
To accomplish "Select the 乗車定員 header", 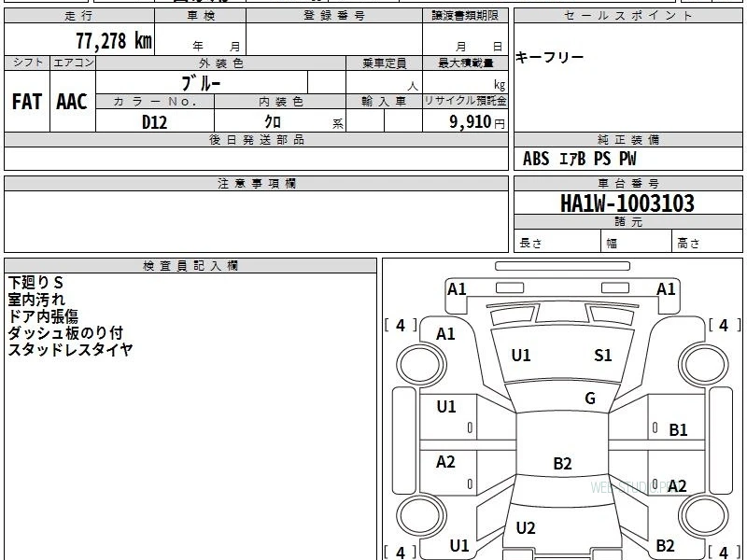I will pyautogui.click(x=384, y=63).
